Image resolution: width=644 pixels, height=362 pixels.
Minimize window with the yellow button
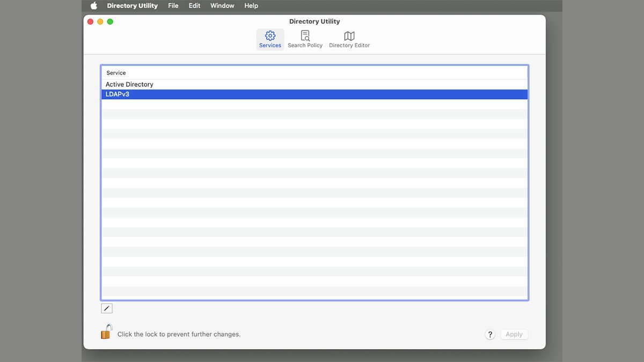[x=100, y=21]
